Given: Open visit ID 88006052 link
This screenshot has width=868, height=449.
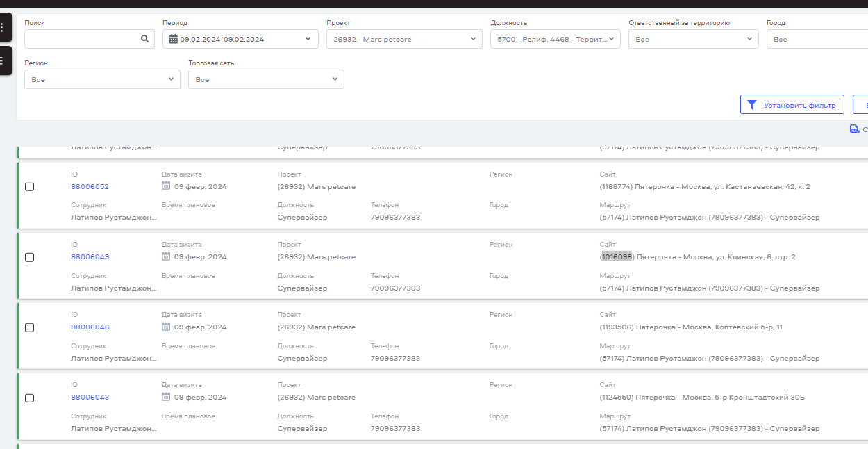Looking at the screenshot, I should [x=90, y=186].
